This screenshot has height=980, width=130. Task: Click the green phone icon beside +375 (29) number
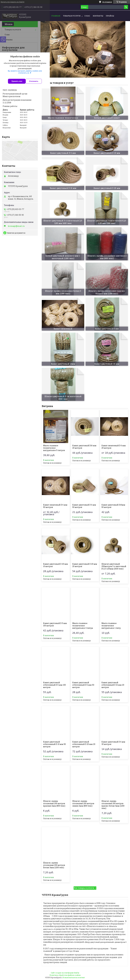tap(5, 209)
